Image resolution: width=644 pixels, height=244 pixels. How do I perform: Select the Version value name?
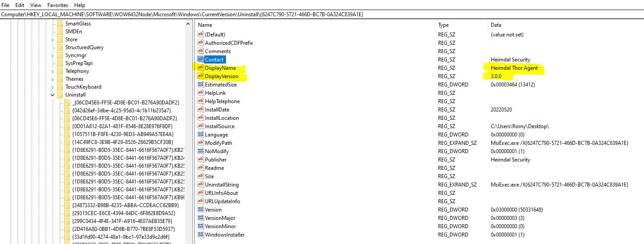pyautogui.click(x=213, y=210)
